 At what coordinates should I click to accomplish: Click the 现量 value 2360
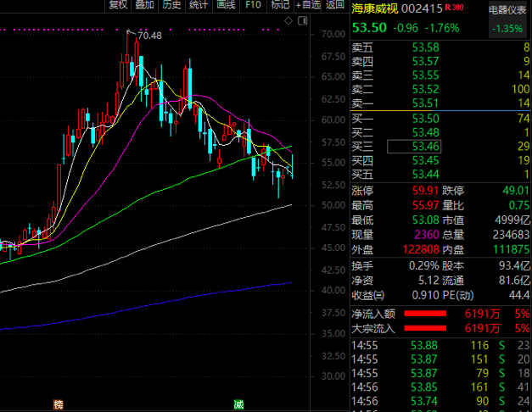coord(427,235)
